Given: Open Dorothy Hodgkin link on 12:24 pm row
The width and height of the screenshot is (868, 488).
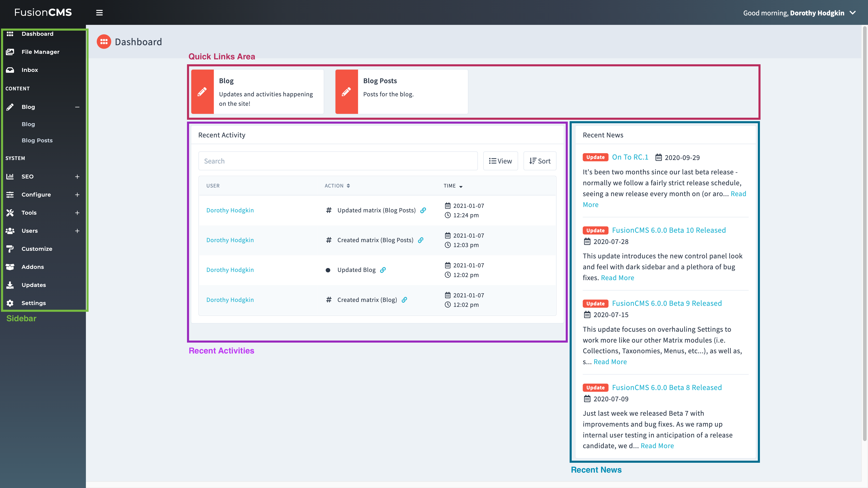Looking at the screenshot, I should point(230,210).
